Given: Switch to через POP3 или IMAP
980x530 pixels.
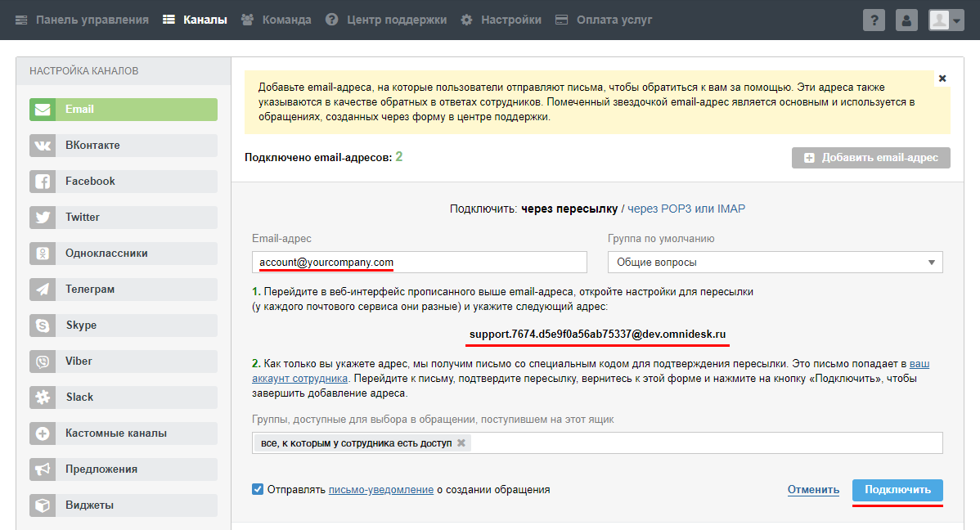Looking at the screenshot, I should tap(686, 209).
